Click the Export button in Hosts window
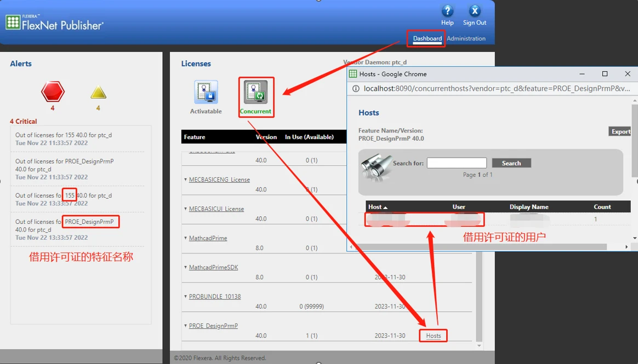This screenshot has height=364, width=638. point(620,131)
